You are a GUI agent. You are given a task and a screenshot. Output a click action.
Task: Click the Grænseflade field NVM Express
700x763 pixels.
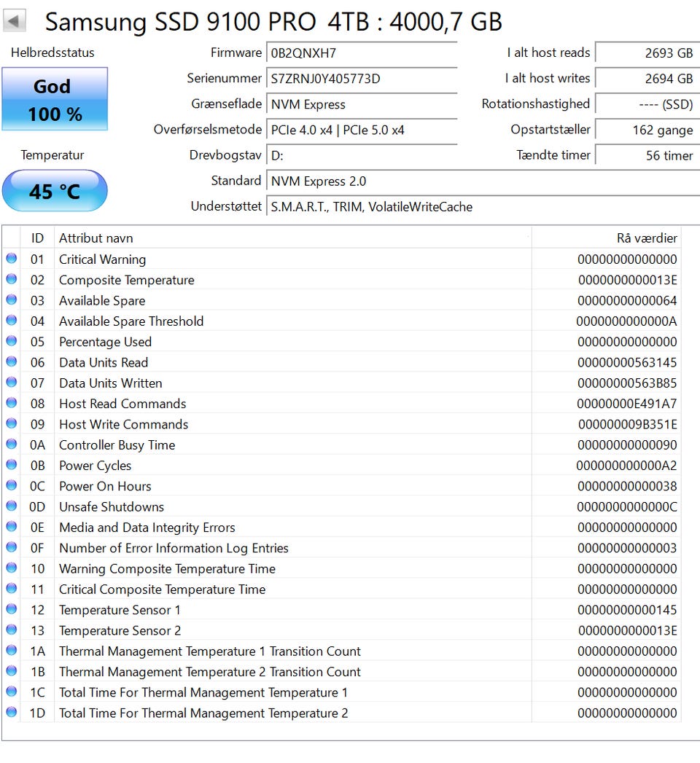(362, 104)
